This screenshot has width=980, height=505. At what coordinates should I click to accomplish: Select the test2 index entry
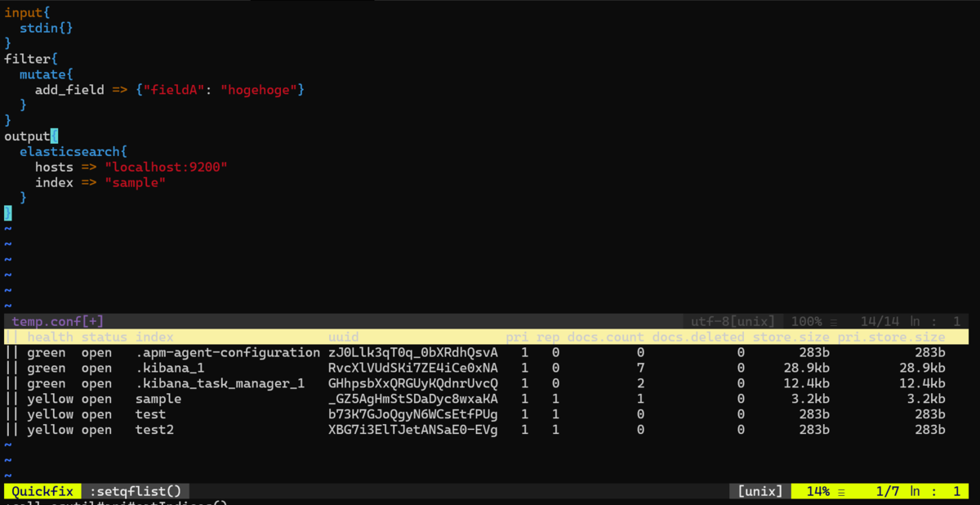[x=154, y=430]
